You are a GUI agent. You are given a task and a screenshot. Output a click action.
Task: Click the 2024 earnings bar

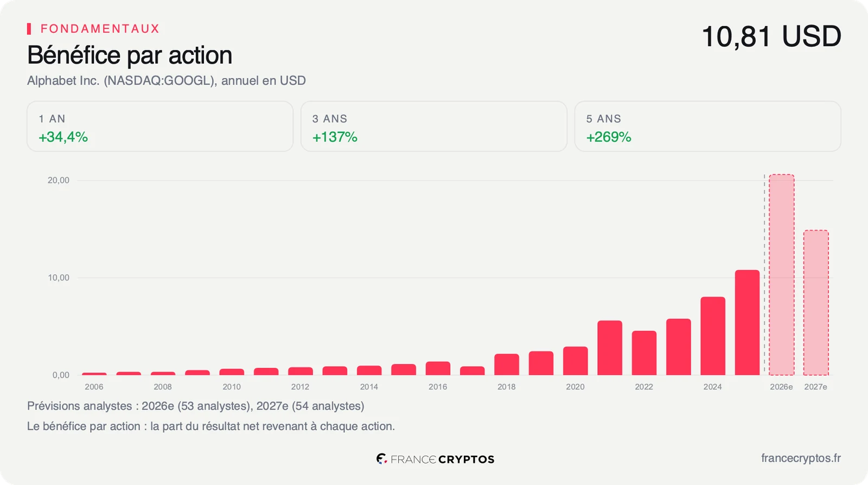[x=713, y=336]
